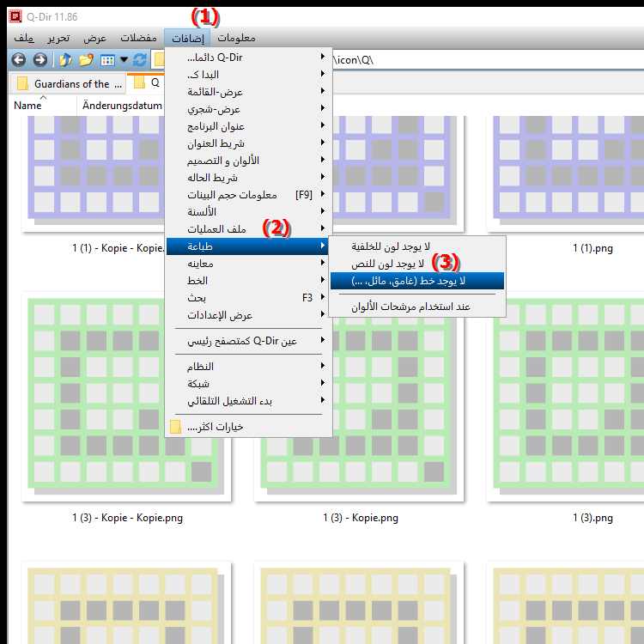The height and width of the screenshot is (644, 644).
Task: Expand the شريط العنوان submenu
Action: (x=246, y=143)
